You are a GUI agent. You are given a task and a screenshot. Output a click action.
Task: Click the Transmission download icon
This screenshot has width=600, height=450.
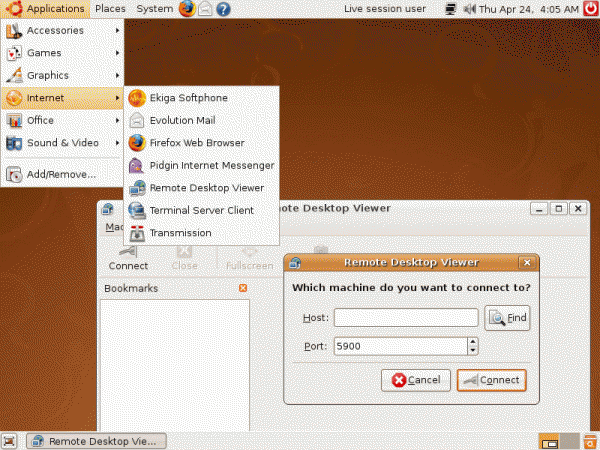(x=137, y=233)
